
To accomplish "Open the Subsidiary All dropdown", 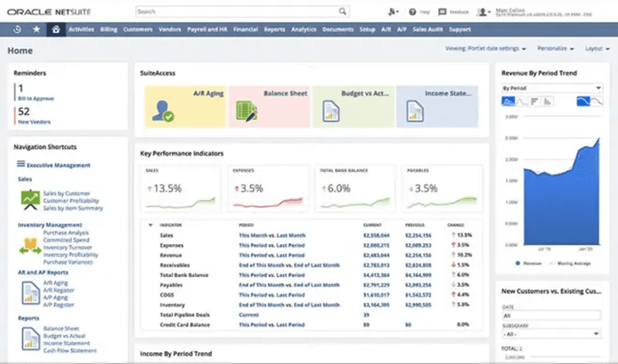I will click(x=551, y=334).
